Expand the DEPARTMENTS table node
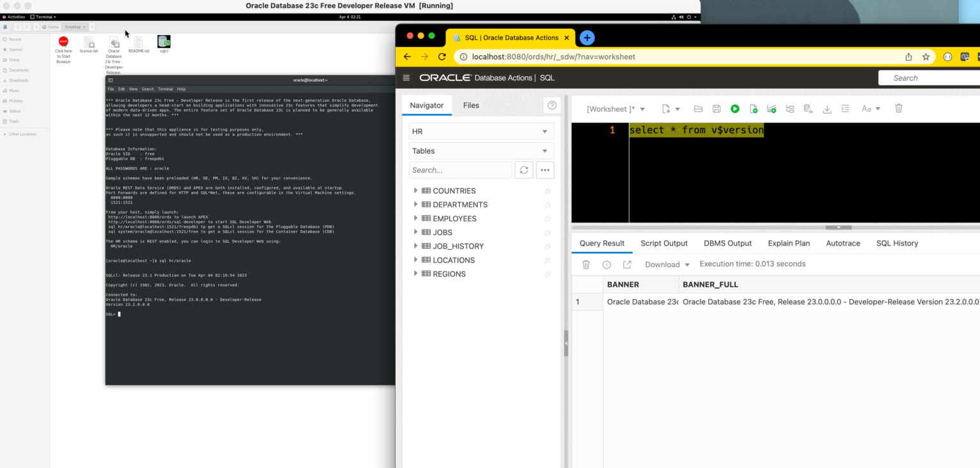Screen dimensions: 980x468 click(416, 205)
